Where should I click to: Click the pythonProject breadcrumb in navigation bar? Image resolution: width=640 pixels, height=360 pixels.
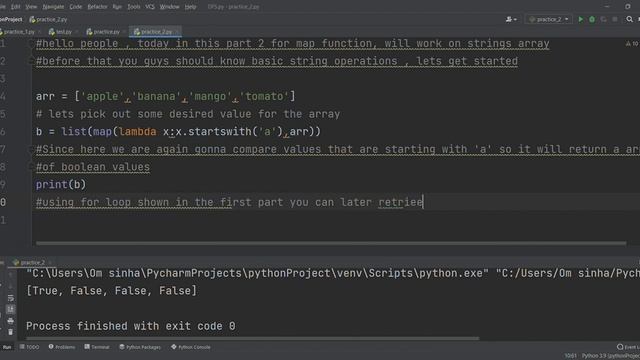11,19
